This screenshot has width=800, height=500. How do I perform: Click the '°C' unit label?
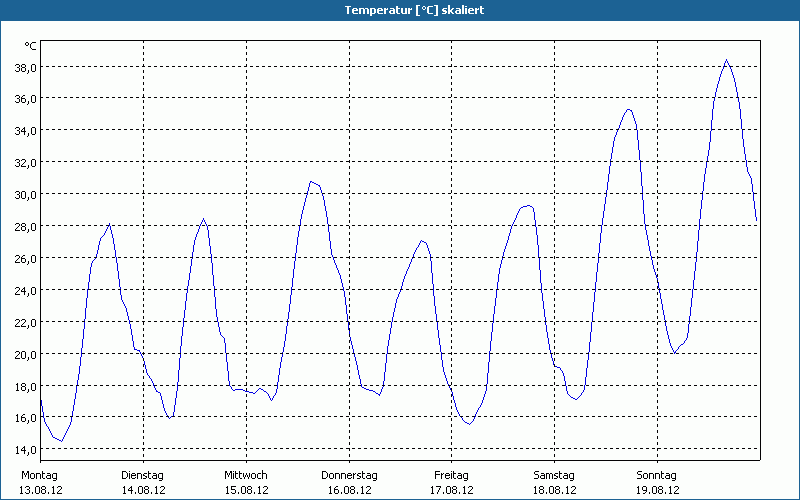[x=31, y=46]
